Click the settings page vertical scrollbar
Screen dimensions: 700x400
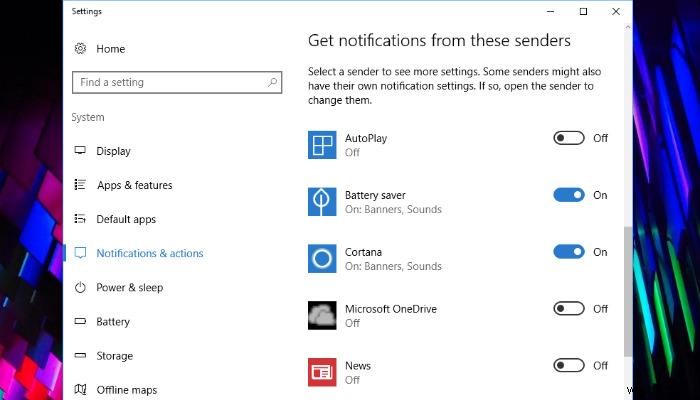[627, 290]
